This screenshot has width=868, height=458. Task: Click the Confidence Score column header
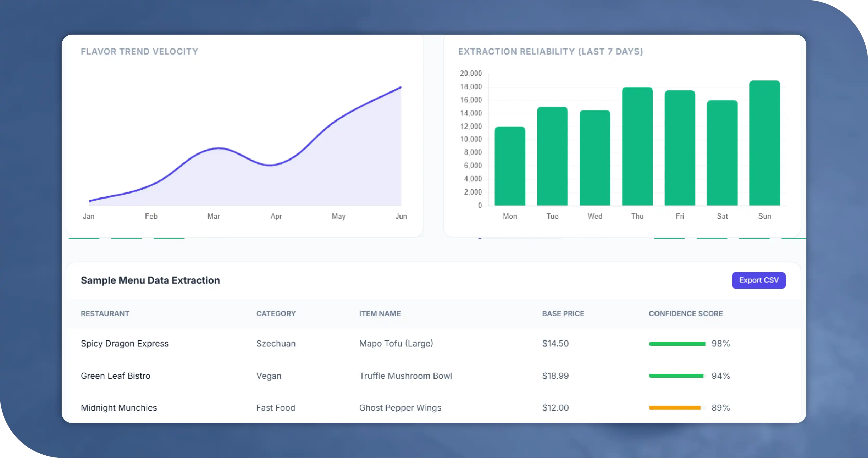(x=685, y=313)
